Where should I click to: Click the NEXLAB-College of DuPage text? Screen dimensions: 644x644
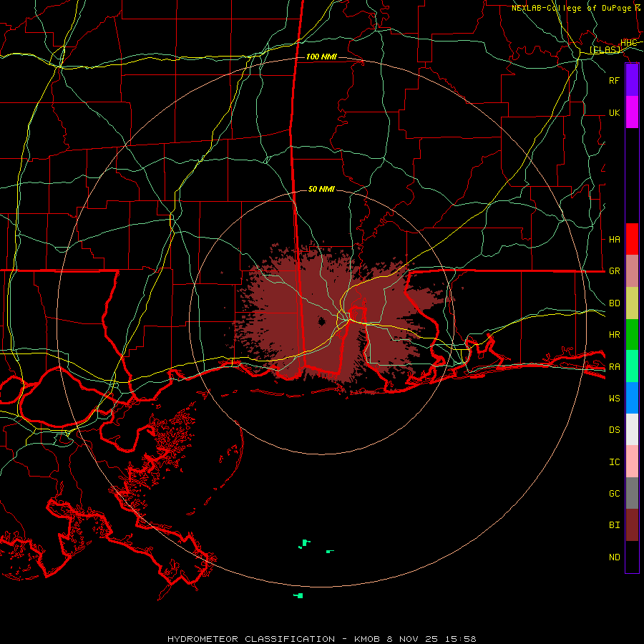click(x=571, y=8)
